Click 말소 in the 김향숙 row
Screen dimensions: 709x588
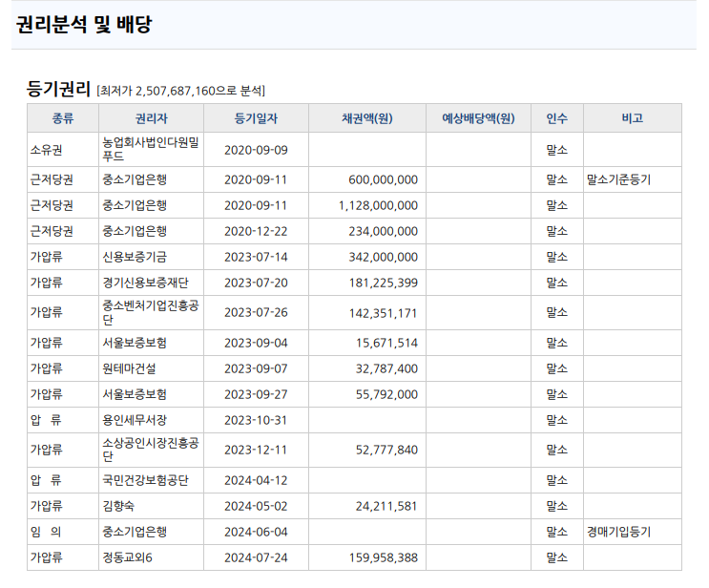click(557, 506)
